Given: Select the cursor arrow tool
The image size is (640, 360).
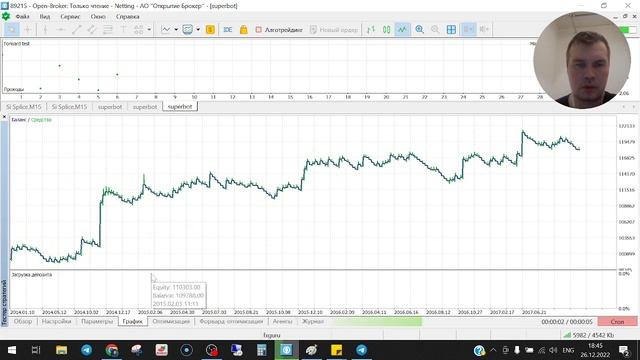Looking at the screenshot, I should pos(12,29).
